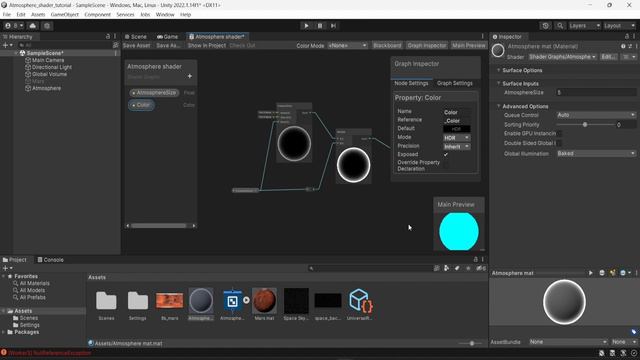Image resolution: width=640 pixels, height=360 pixels.
Task: Open the Shader selection dropdown in Inspector
Action: [x=562, y=57]
